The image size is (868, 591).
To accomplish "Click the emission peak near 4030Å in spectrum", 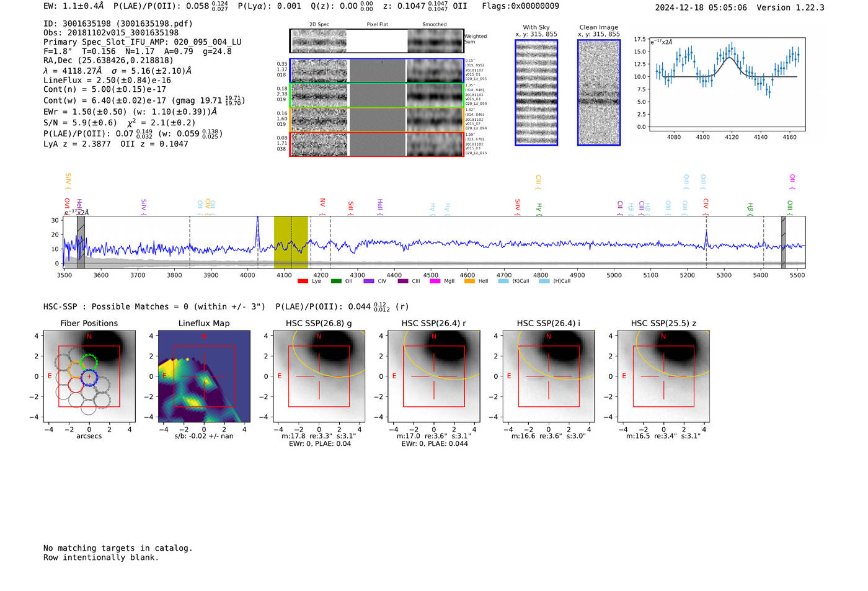I will (x=258, y=233).
